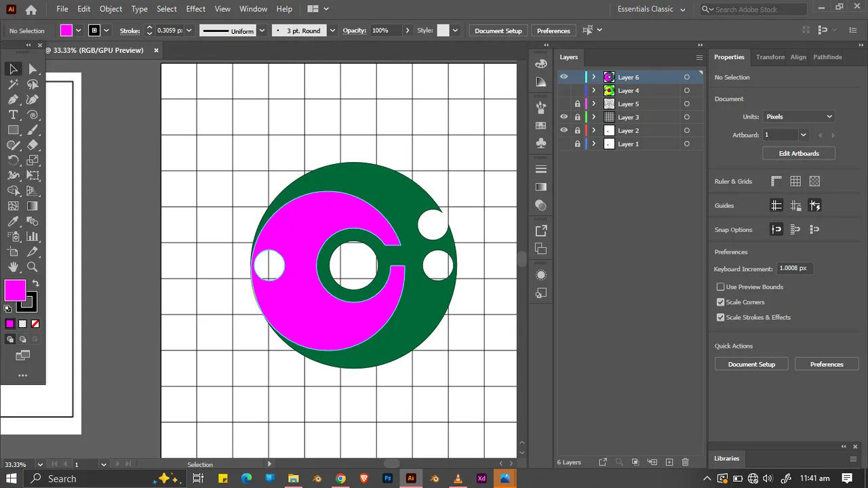The width and height of the screenshot is (868, 488).
Task: Click the magenta Fill swatch in toolbar
Action: [15, 291]
